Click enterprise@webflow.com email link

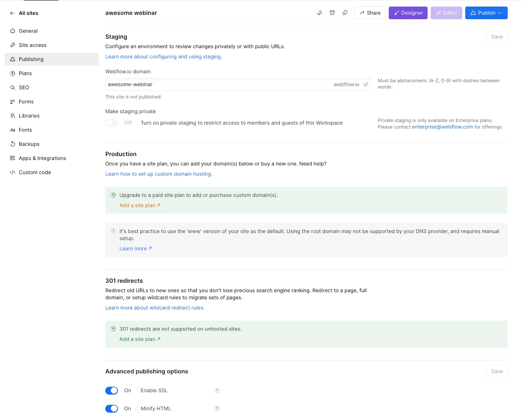point(442,127)
